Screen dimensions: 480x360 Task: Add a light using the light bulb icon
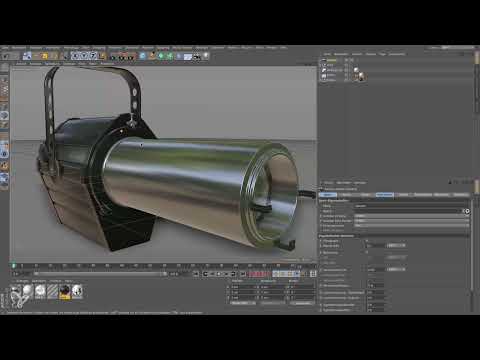click(x=206, y=56)
